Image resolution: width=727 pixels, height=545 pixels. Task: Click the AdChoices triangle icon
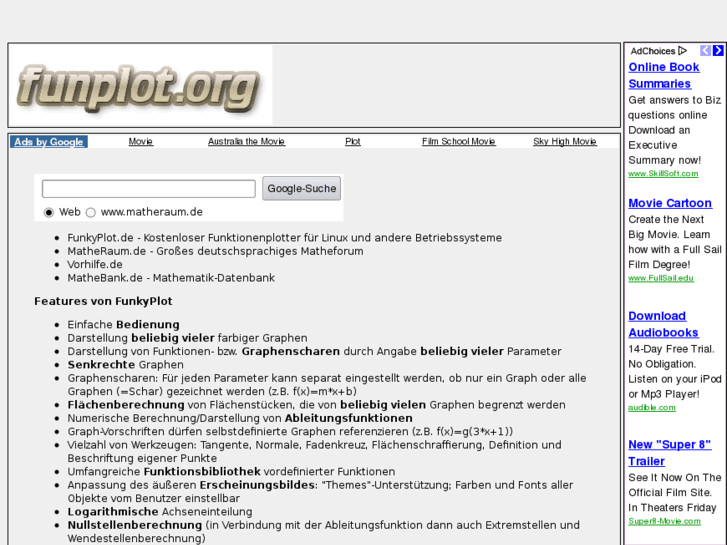[682, 51]
